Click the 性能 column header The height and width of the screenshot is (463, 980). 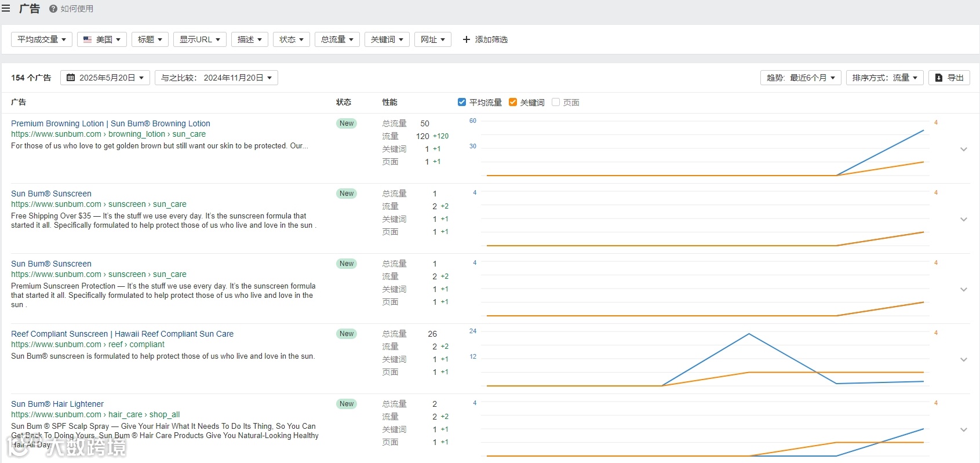[x=390, y=102]
